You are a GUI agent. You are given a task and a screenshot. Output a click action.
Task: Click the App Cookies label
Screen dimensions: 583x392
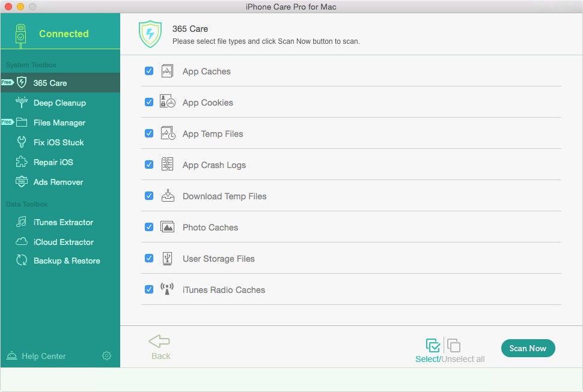pos(208,103)
